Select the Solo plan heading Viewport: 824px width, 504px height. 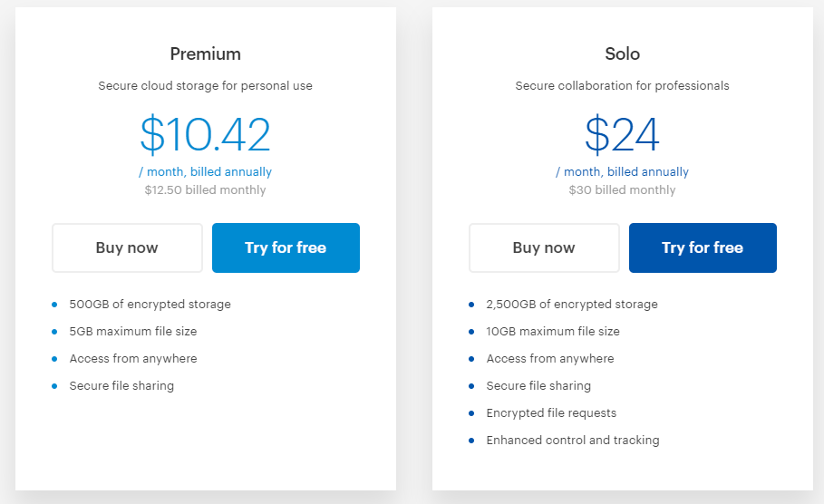[623, 53]
